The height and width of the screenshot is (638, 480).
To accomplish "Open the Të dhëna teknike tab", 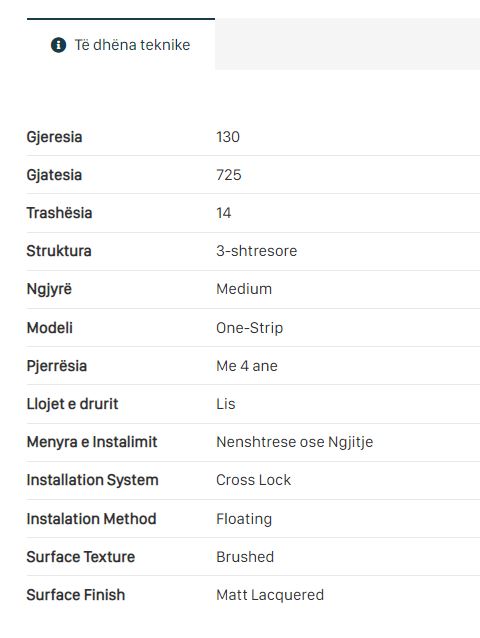I will point(121,44).
